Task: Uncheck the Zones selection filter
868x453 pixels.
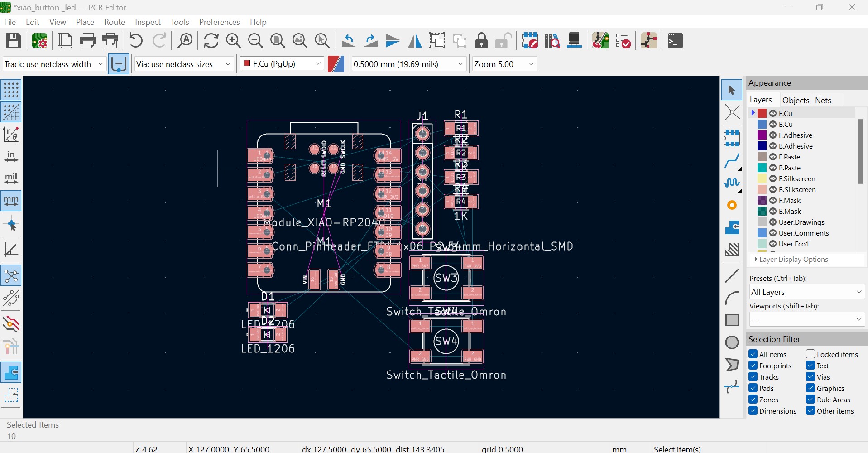Action: pyautogui.click(x=753, y=400)
